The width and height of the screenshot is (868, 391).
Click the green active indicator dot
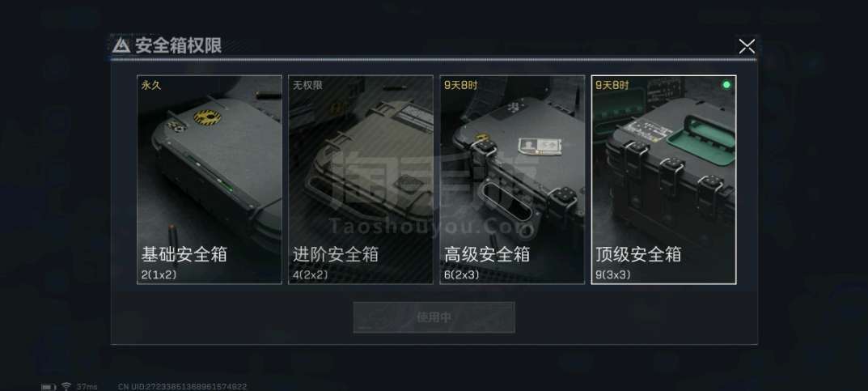[x=727, y=85]
